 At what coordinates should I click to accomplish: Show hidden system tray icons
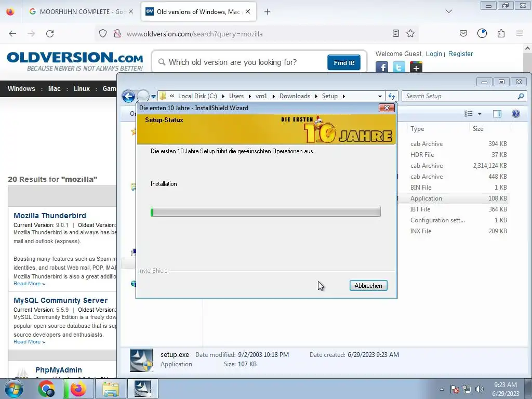442,389
